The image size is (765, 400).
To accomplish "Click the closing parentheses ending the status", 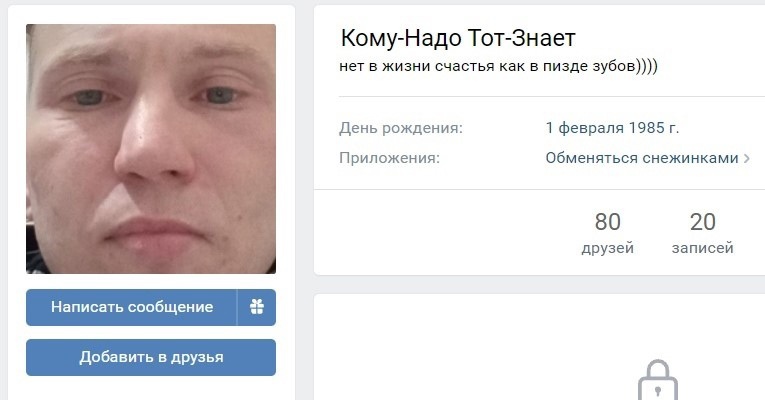I will [x=647, y=66].
